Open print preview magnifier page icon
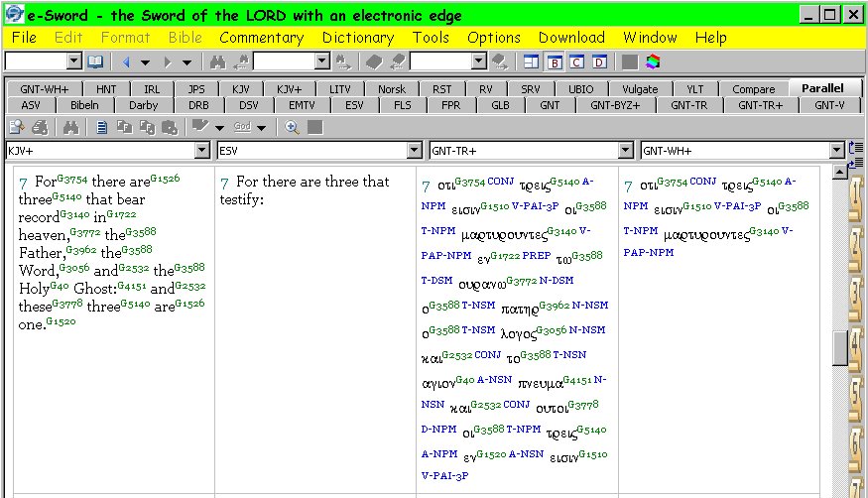Viewport: 868px width, 498px height. pos(17,127)
